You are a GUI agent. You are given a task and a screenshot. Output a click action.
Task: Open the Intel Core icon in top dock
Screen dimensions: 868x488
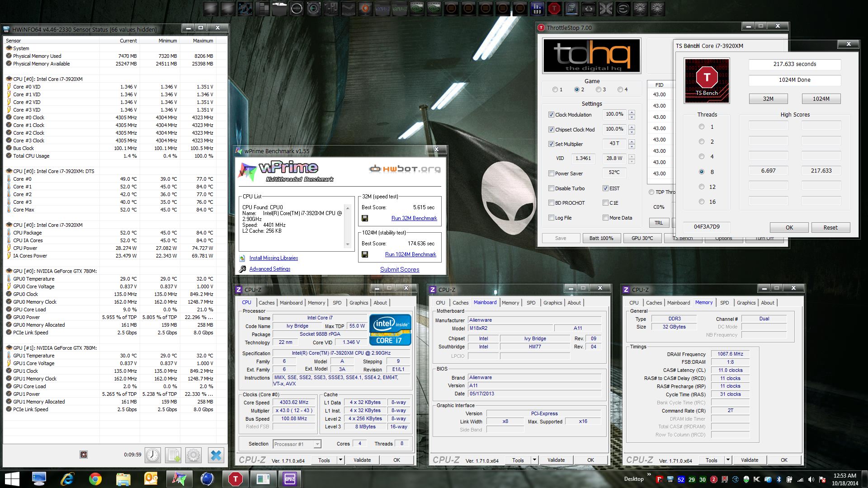pyautogui.click(x=571, y=8)
